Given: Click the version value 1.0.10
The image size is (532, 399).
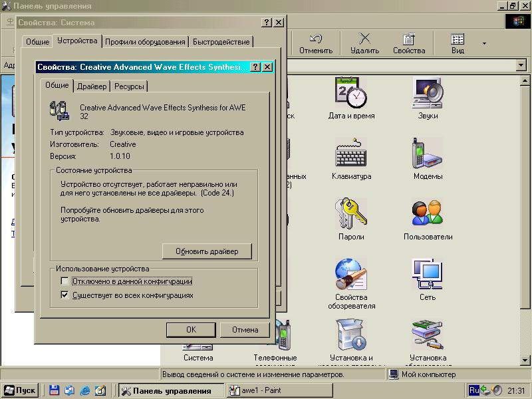Looking at the screenshot, I should click(120, 156).
